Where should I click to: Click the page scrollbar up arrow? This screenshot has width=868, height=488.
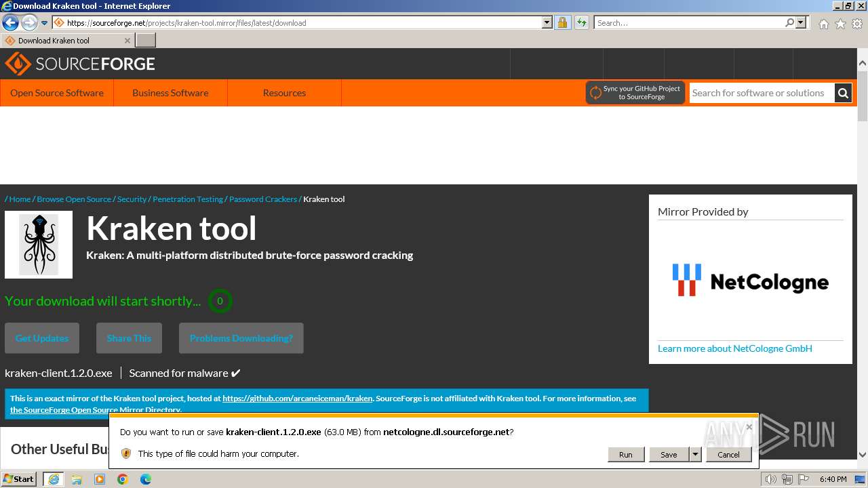tap(863, 63)
